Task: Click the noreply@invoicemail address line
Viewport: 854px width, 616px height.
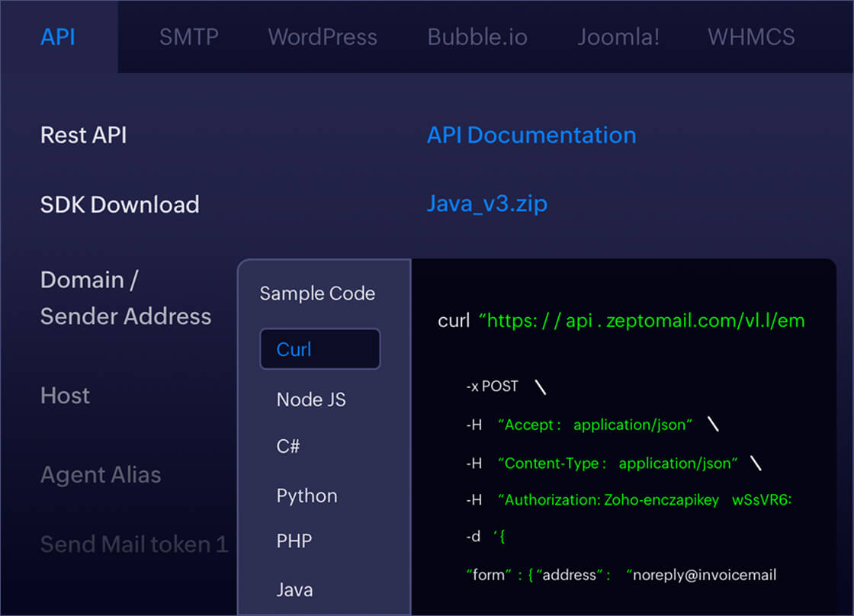Action: tap(621, 575)
